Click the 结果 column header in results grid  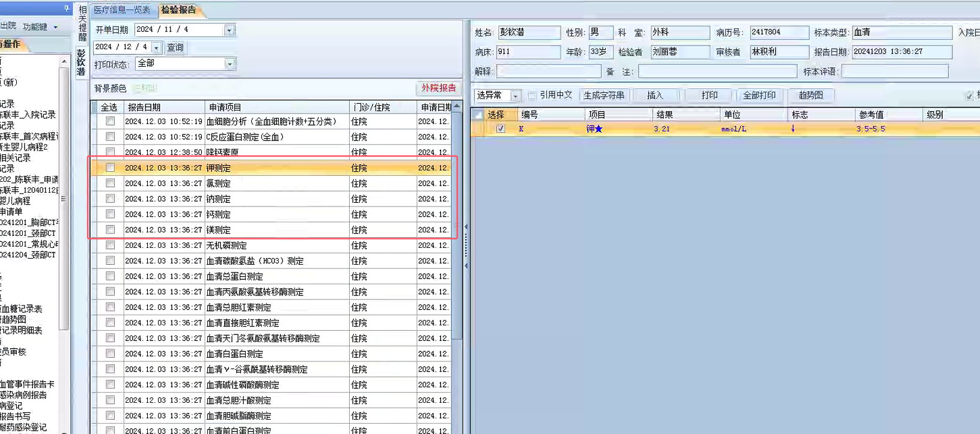(686, 115)
